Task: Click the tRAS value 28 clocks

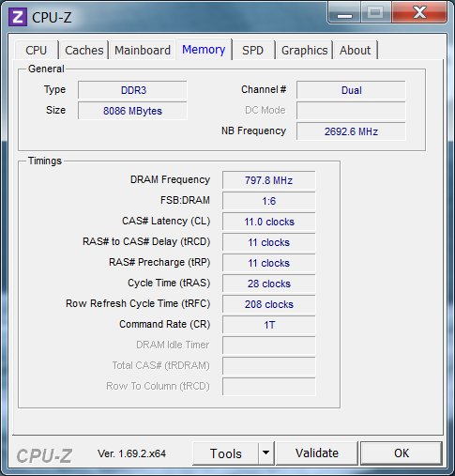Action: coord(269,284)
